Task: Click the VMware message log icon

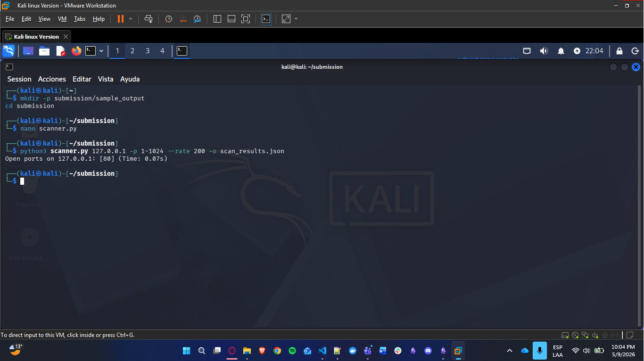Action: coord(630,335)
